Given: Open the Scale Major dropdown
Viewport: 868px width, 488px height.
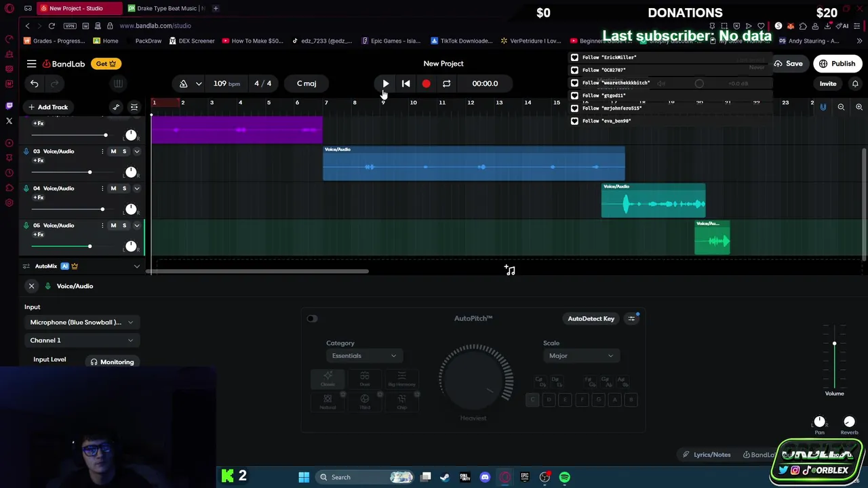Looking at the screenshot, I should 580,356.
